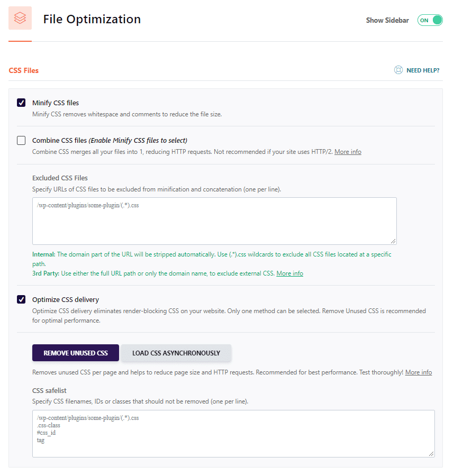Turn off the Show Sidebar toggle
The height and width of the screenshot is (476, 454).
[x=430, y=20]
